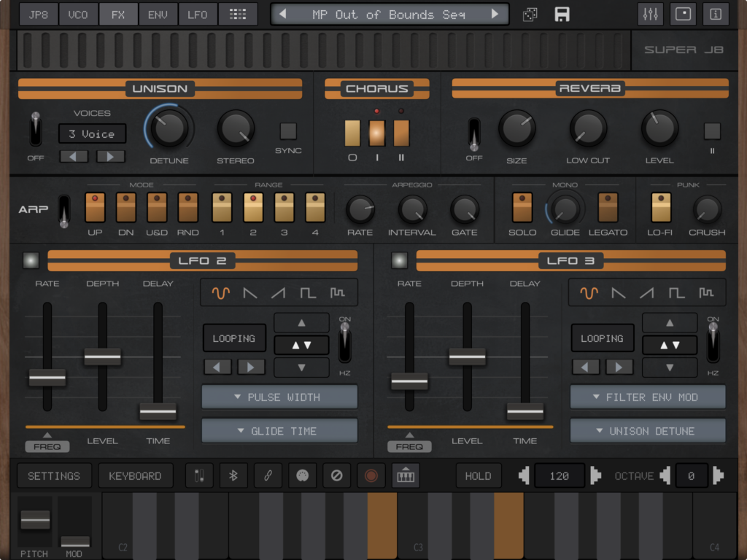Viewport: 747px width, 560px height.
Task: Switch to the VCO tab
Action: (78, 13)
